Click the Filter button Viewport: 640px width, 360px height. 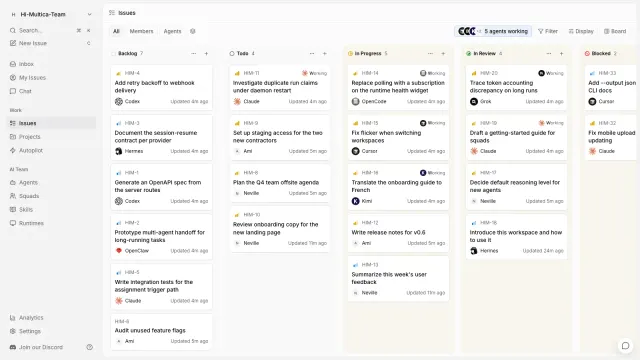tap(547, 31)
